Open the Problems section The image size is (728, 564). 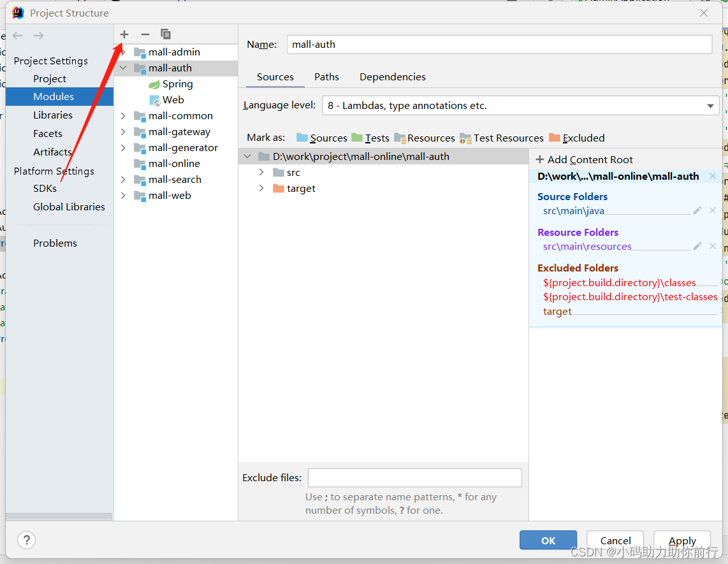click(55, 243)
